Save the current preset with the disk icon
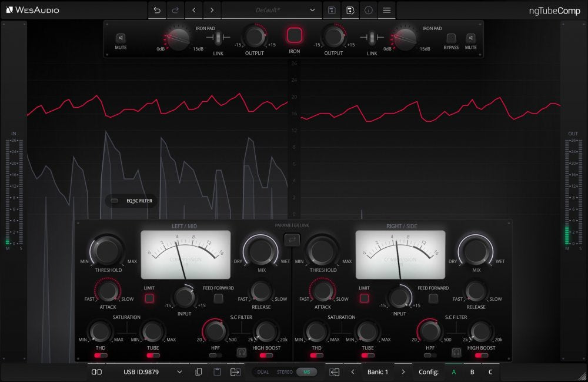This screenshot has width=588, height=382. 332,10
